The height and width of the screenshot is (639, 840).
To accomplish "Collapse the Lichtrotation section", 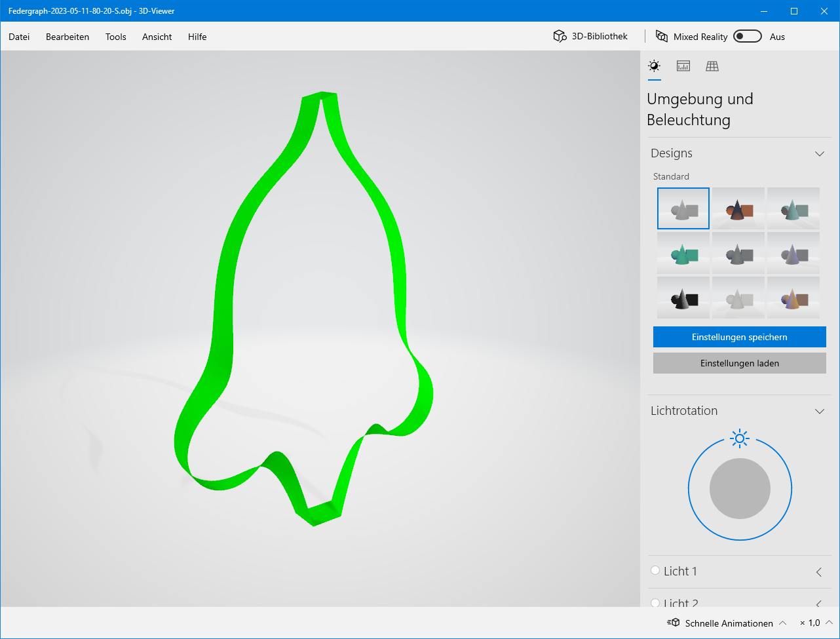I will click(819, 411).
